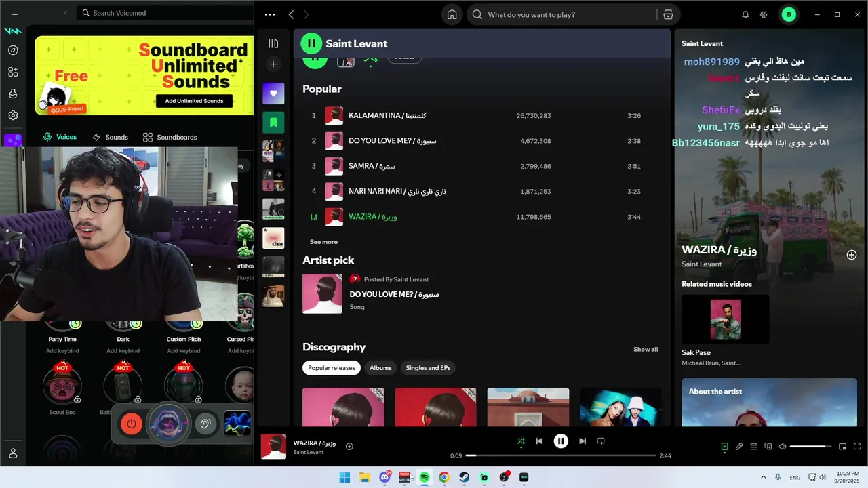Open Spotify Browse icon in search bar
This screenshot has height=488, width=868.
[668, 14]
